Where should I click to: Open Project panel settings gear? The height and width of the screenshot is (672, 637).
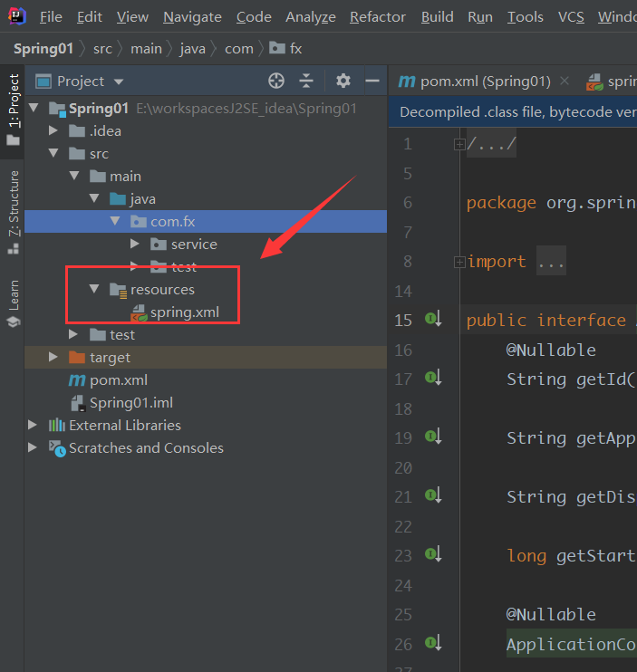tap(343, 81)
